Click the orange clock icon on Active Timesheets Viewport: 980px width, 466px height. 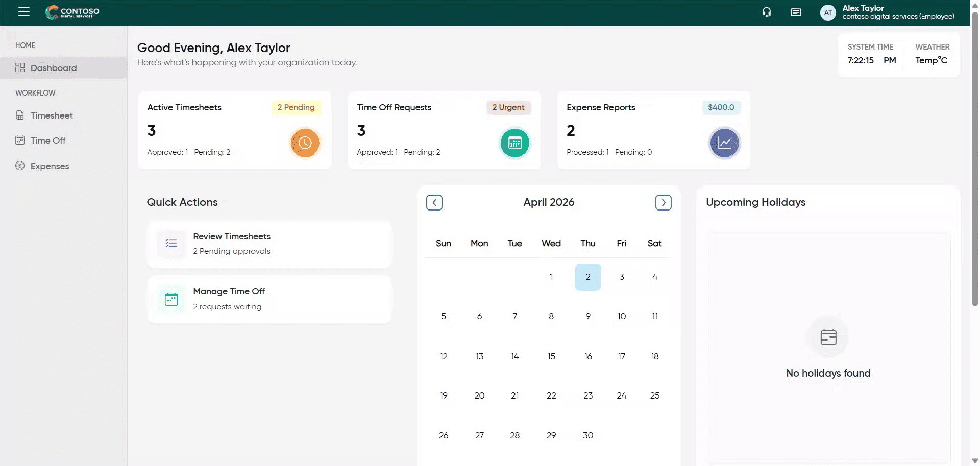(x=305, y=143)
